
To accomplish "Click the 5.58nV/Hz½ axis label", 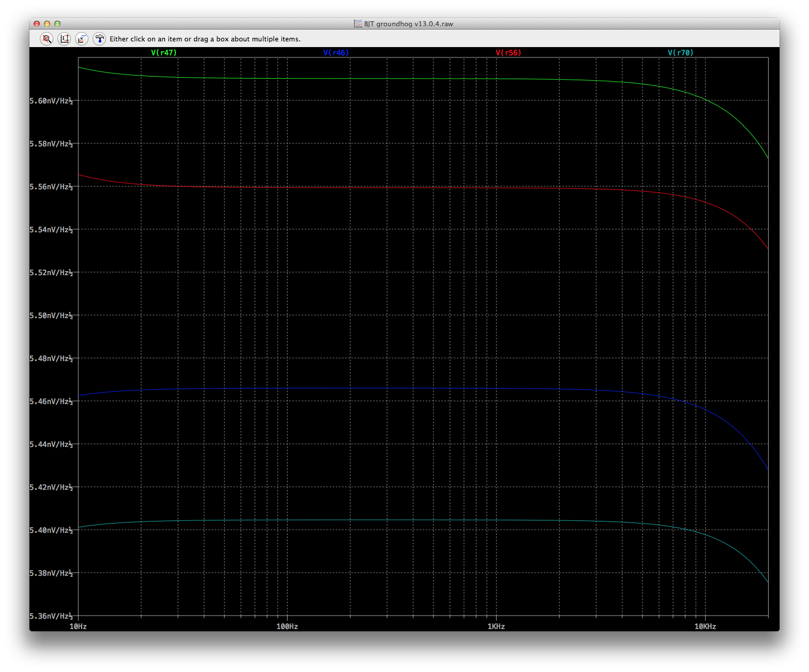I will (x=51, y=144).
